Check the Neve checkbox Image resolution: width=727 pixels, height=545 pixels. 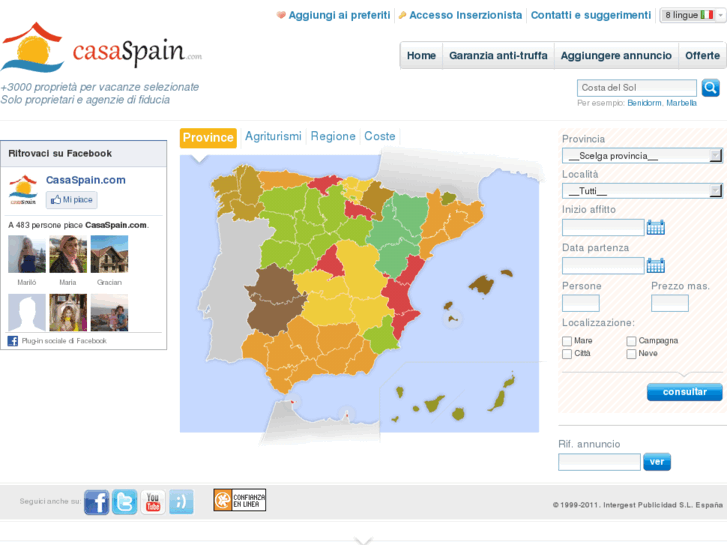click(631, 354)
